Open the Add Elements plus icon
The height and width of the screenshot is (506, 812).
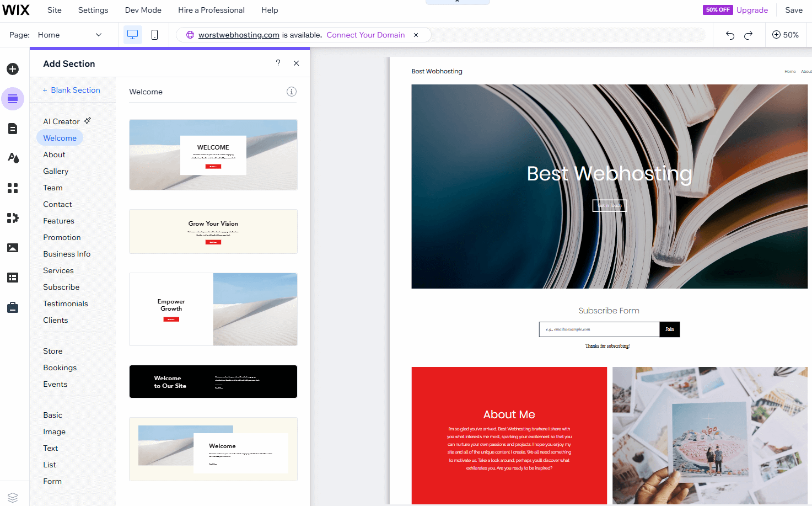[x=13, y=69]
